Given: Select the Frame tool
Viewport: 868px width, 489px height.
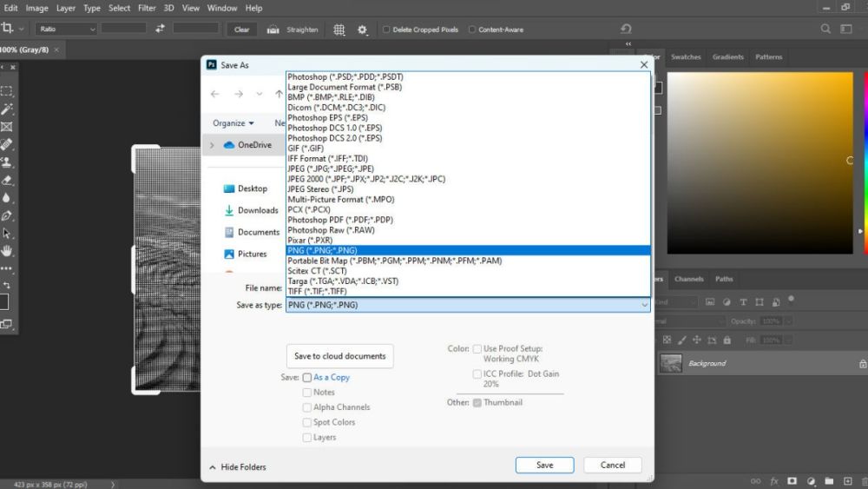Looking at the screenshot, I should pos(7,127).
